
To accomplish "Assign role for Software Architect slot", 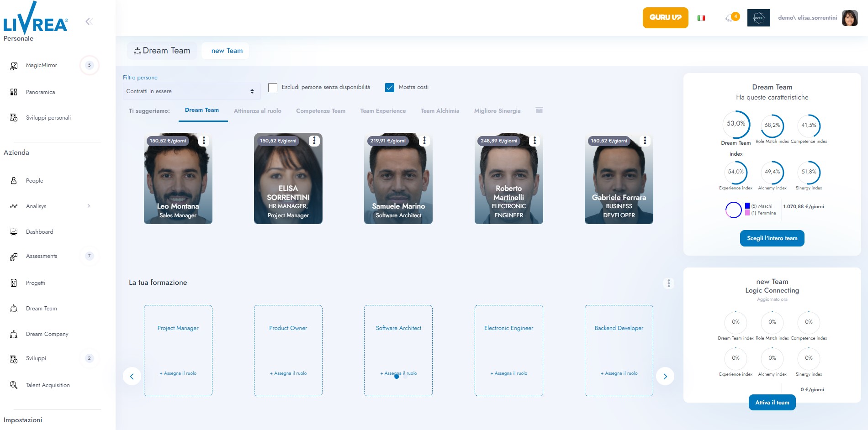I will pos(398,373).
